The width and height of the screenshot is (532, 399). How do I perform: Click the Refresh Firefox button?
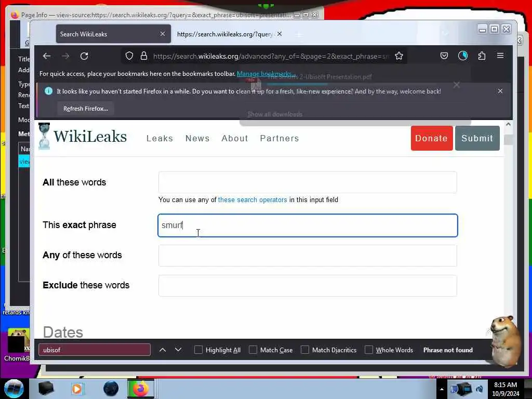[86, 109]
